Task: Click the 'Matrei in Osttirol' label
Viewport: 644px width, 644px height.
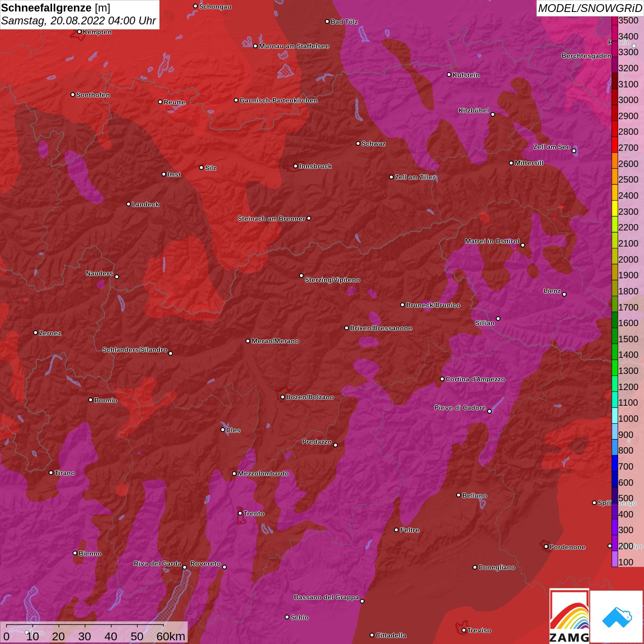Action: 492,241
